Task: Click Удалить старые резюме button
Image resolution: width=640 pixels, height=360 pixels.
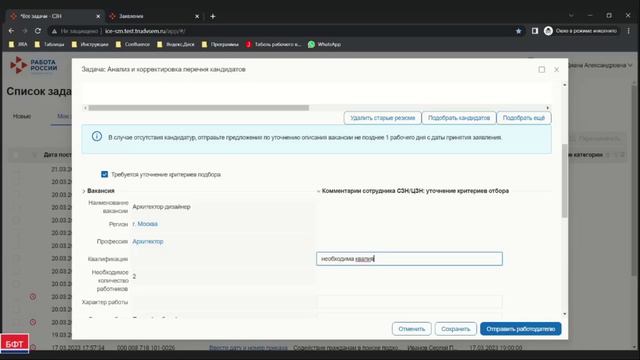Action: 382,118
